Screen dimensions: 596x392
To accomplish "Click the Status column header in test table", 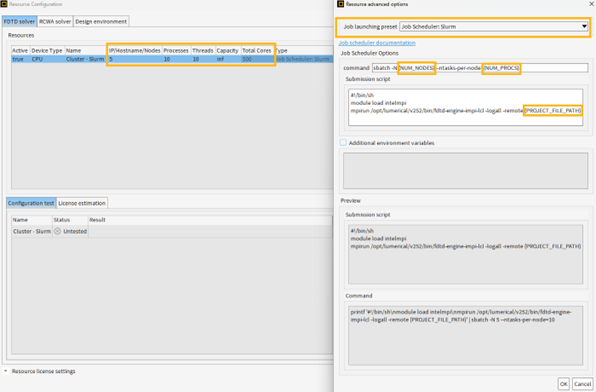I will [x=62, y=220].
